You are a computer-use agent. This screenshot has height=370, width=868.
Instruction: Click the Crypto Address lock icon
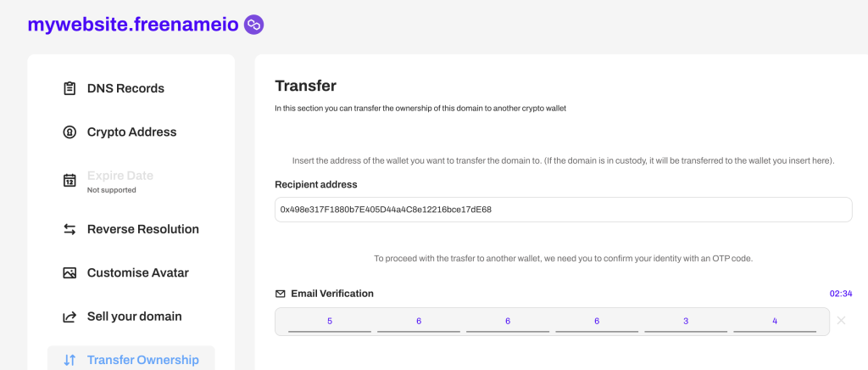(x=70, y=132)
